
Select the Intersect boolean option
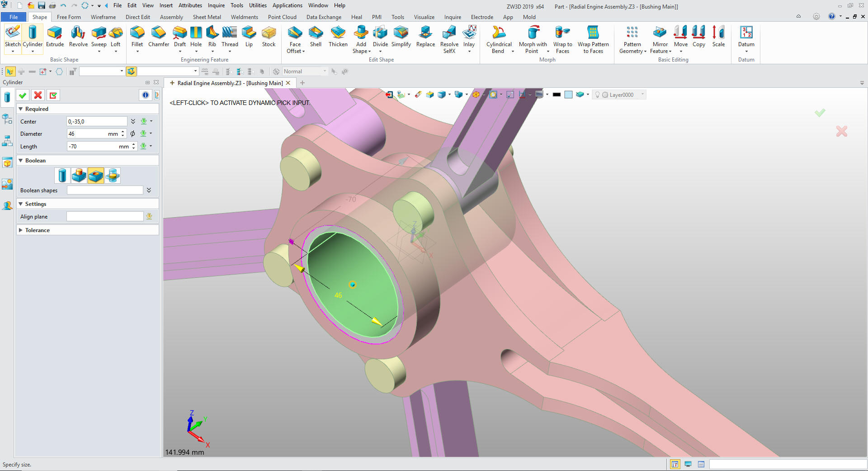click(113, 176)
